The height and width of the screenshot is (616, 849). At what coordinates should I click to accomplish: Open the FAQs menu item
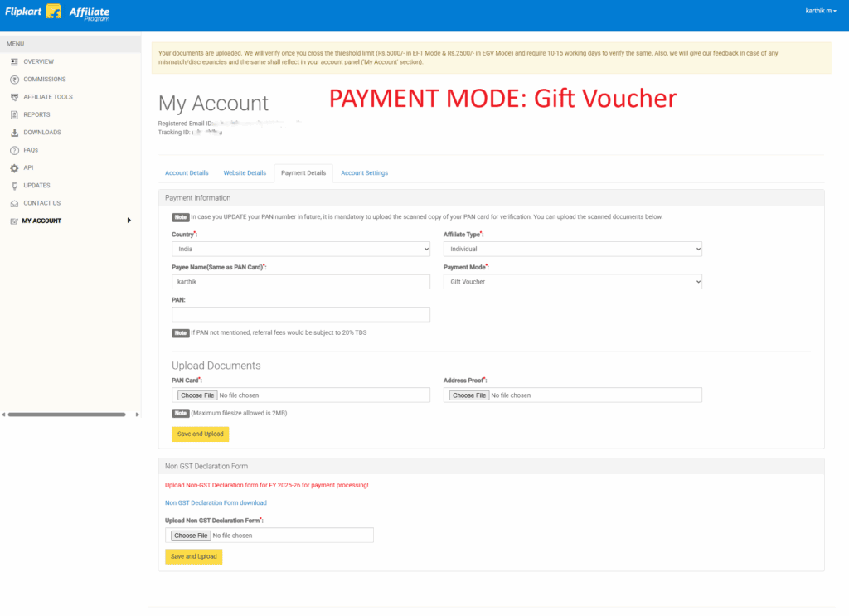[31, 150]
